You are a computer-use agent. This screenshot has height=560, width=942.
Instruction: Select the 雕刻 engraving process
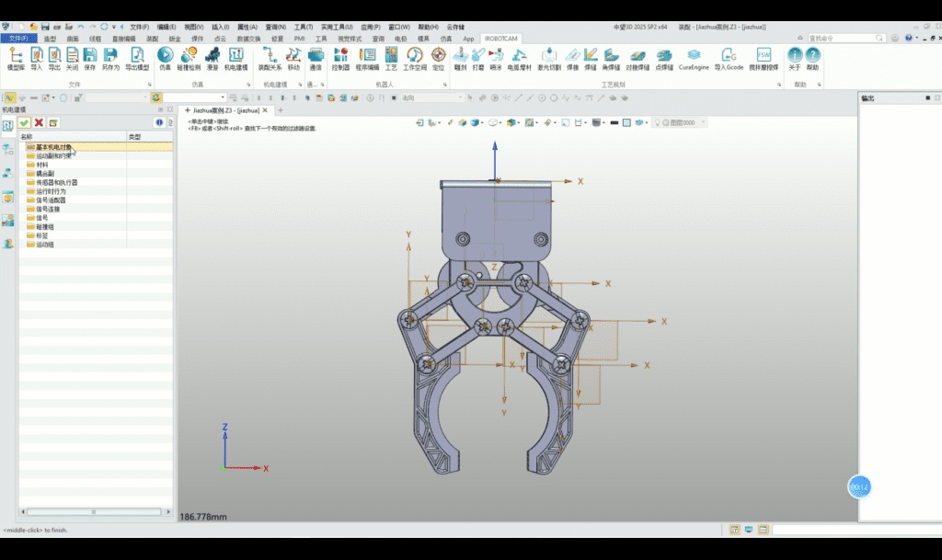click(x=460, y=59)
